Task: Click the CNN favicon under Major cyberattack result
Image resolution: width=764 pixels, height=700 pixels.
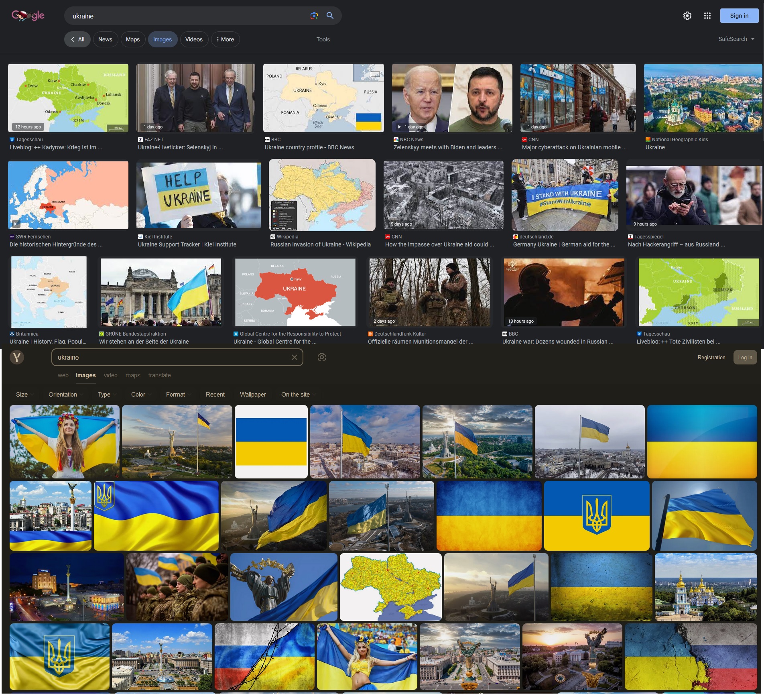Action: tap(524, 140)
